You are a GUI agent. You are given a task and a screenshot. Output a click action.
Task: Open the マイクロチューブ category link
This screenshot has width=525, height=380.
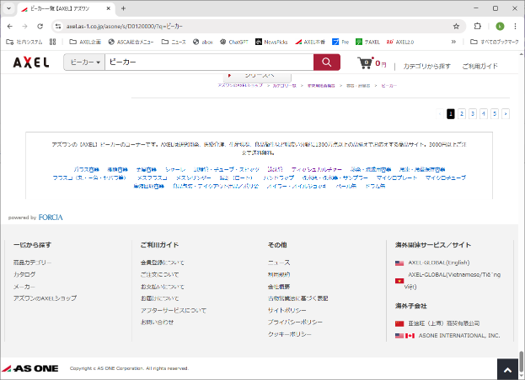coord(446,178)
